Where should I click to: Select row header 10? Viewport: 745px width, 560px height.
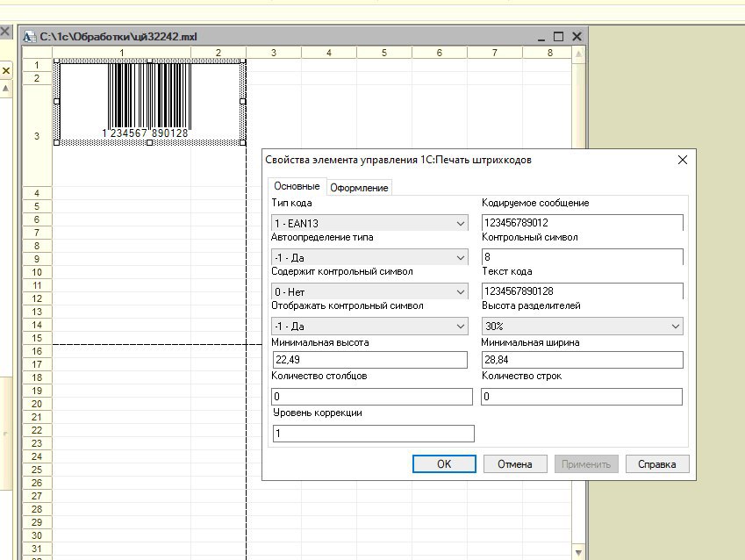37,272
